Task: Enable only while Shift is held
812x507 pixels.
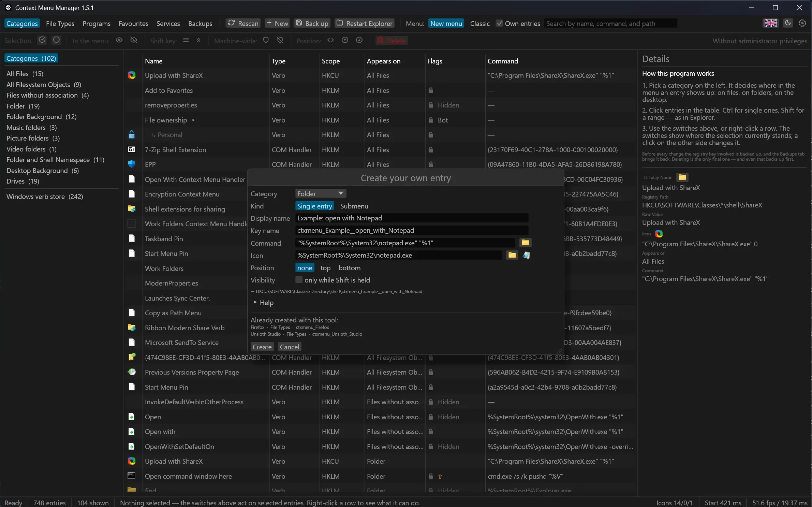Action: 299,280
